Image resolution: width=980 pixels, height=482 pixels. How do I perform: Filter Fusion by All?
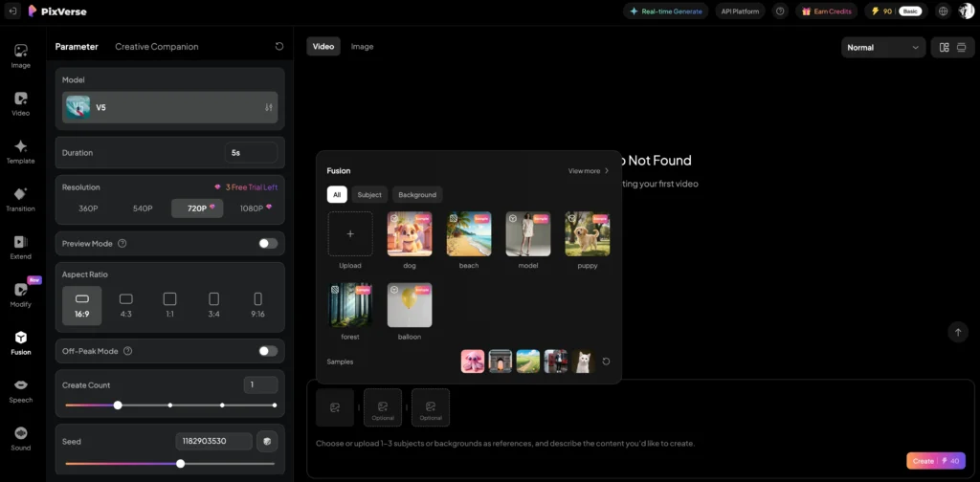pos(337,195)
